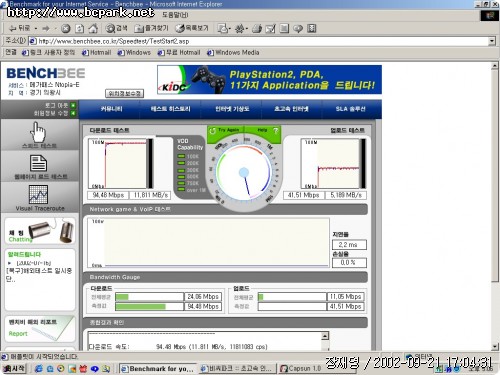This screenshot has height=375, width=500.
Task: Open the 도움말(H) menu
Action: click(x=175, y=15)
